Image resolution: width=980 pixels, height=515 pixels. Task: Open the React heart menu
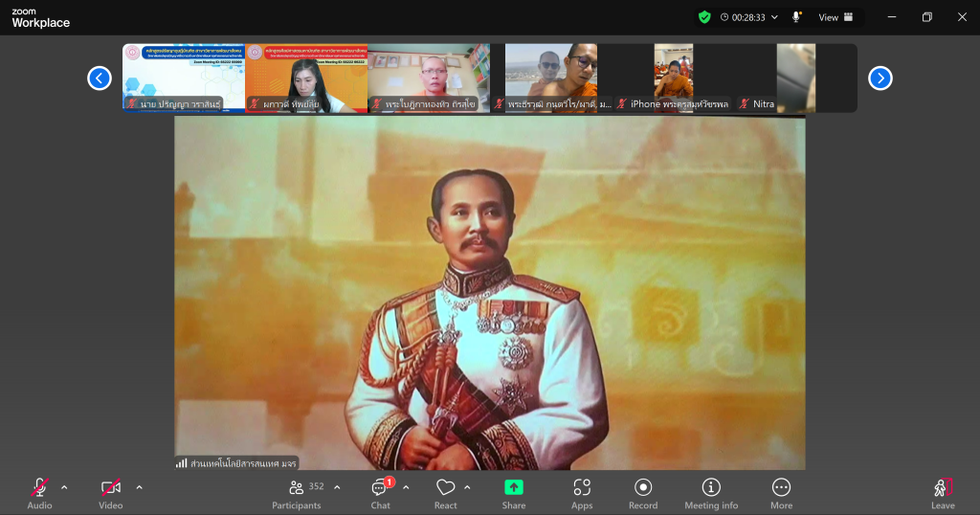446,493
